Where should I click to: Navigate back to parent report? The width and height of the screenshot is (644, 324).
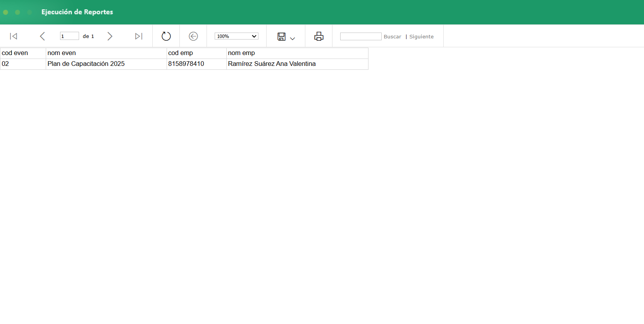[193, 36]
